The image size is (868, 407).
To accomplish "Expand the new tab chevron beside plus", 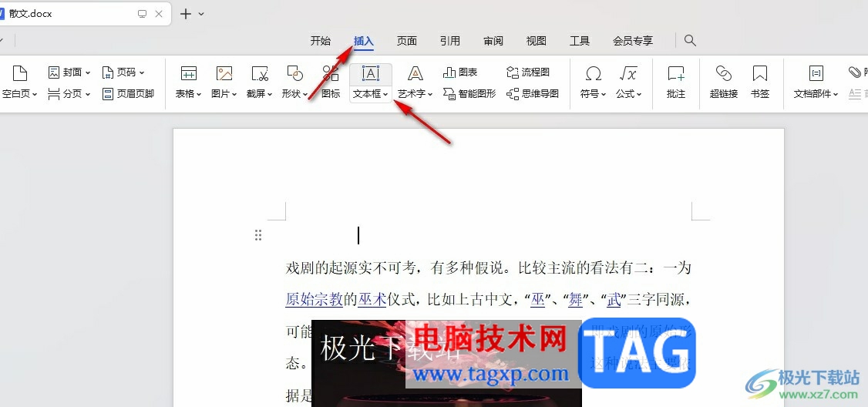I will 201,14.
